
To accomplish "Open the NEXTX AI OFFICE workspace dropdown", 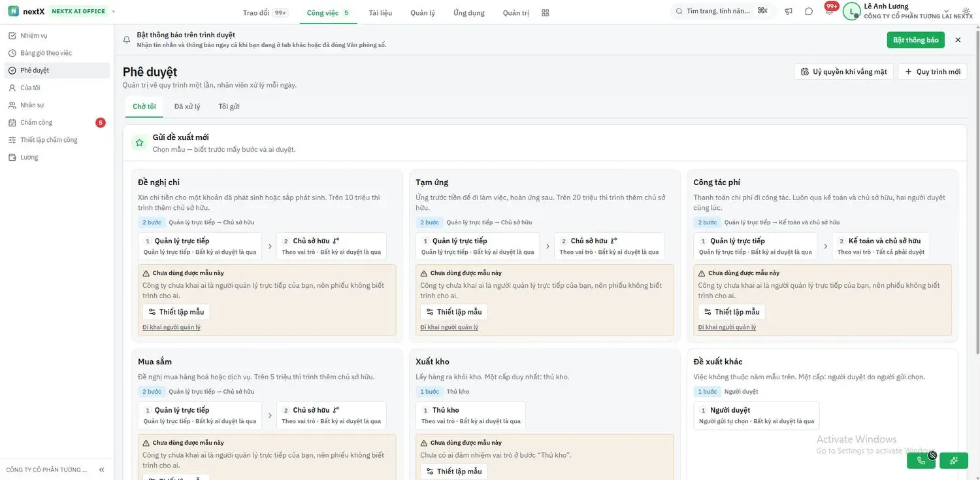I will pyautogui.click(x=83, y=11).
